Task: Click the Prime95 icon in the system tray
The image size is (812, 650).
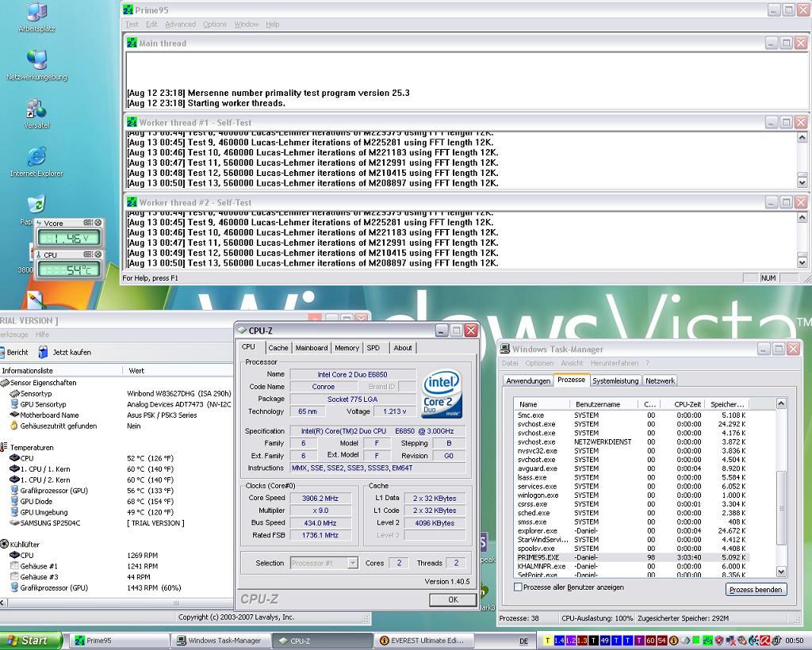Action: pyautogui.click(x=707, y=640)
